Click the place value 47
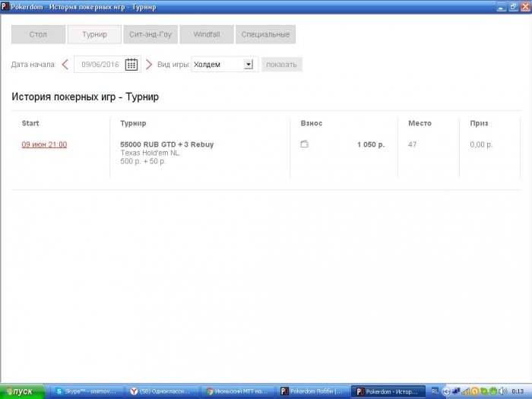Viewport: 532px width, 399px height. click(x=412, y=144)
